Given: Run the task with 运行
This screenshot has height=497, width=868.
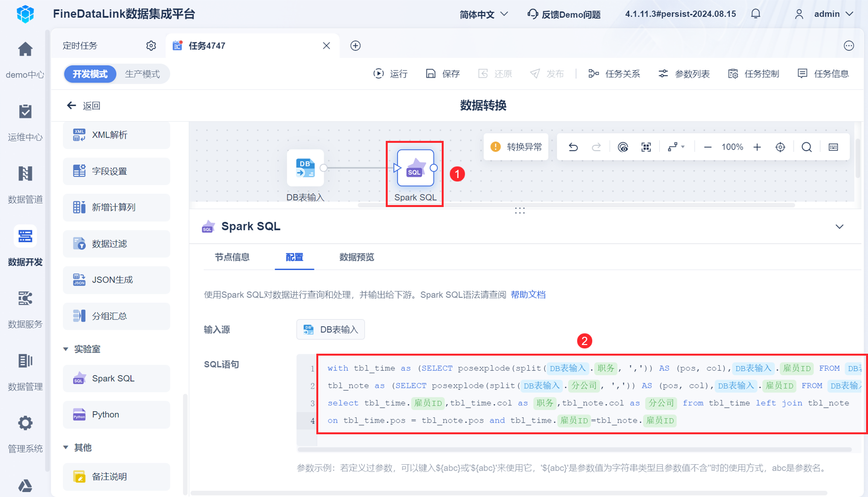Looking at the screenshot, I should point(391,74).
